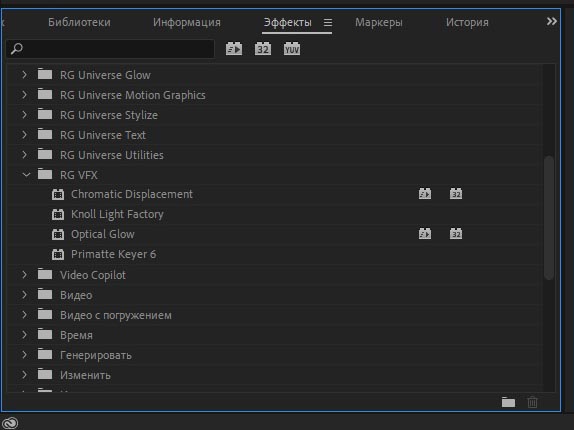Toggle 32-bit Color effects filter

click(263, 49)
